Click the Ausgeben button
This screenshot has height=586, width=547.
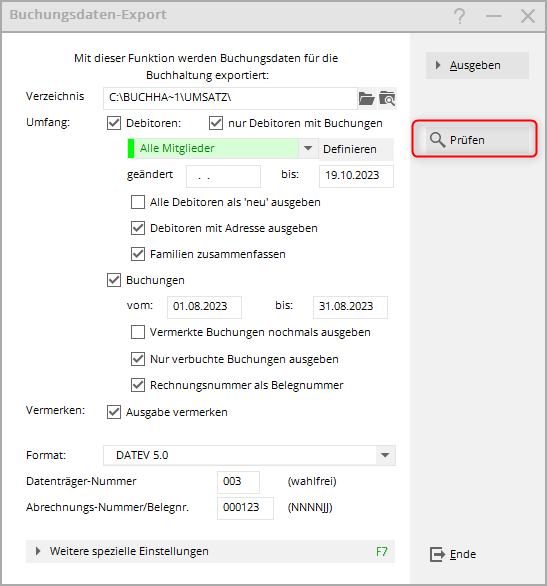pyautogui.click(x=477, y=65)
